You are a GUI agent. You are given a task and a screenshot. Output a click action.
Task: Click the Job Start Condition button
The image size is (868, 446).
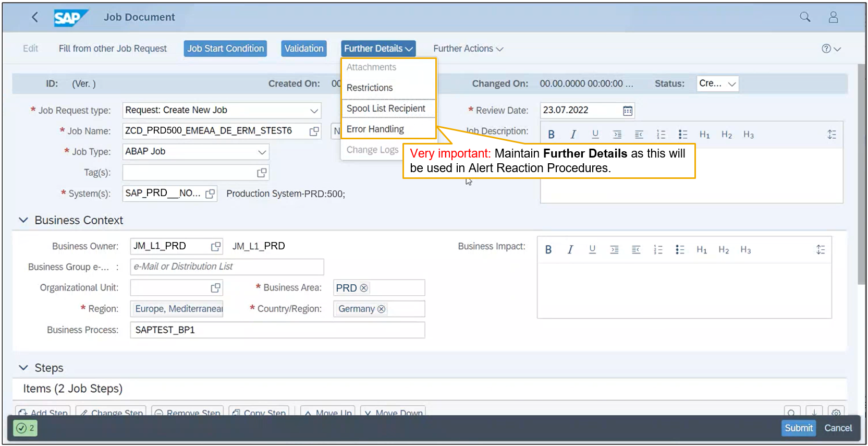225,49
